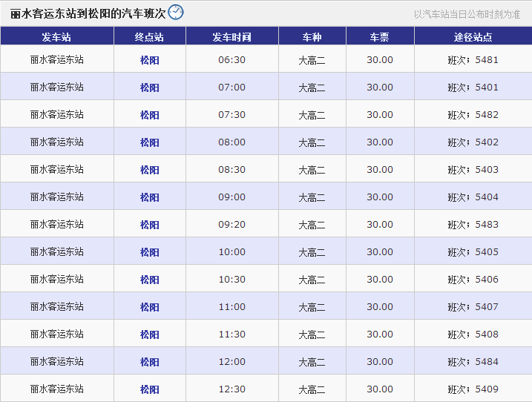Click the 发车时间 column header

pyautogui.click(x=231, y=37)
